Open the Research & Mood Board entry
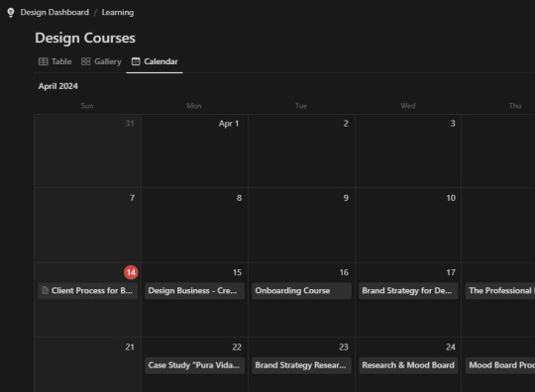 coord(408,365)
